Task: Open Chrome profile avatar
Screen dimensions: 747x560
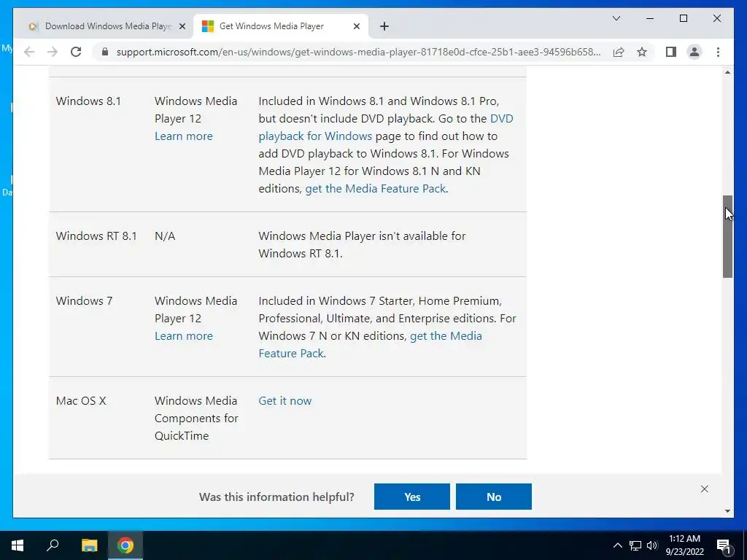Action: [x=694, y=52]
